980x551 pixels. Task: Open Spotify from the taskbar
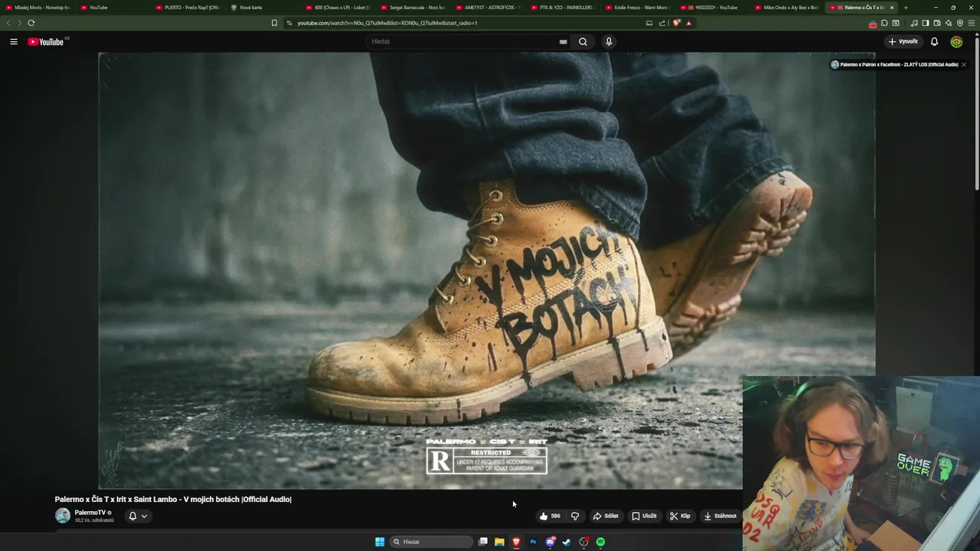[600, 542]
